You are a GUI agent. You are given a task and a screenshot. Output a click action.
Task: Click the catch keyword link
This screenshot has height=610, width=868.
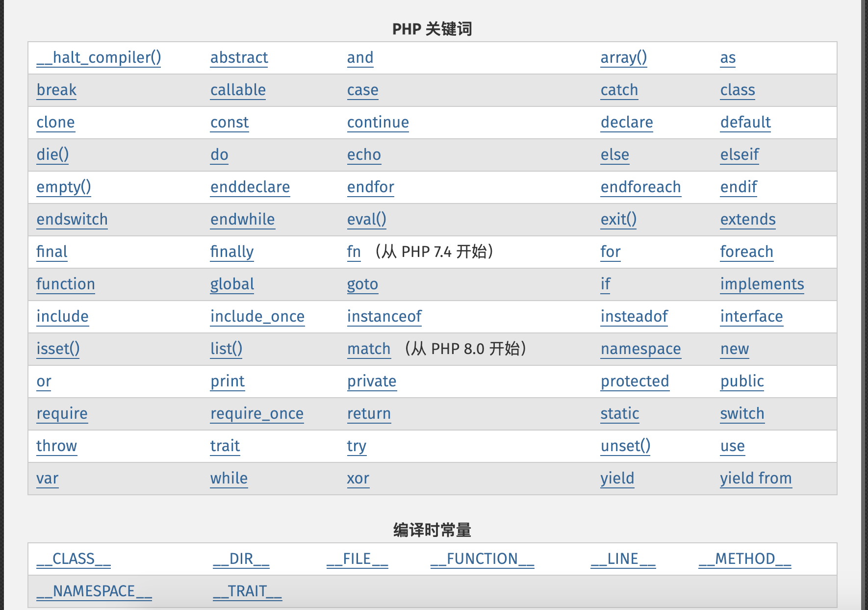coord(619,90)
